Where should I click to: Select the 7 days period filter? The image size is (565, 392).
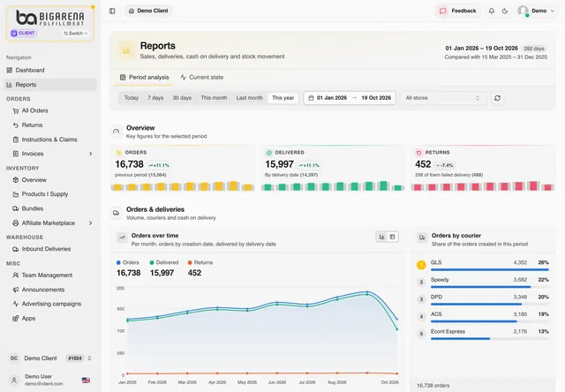coord(155,98)
